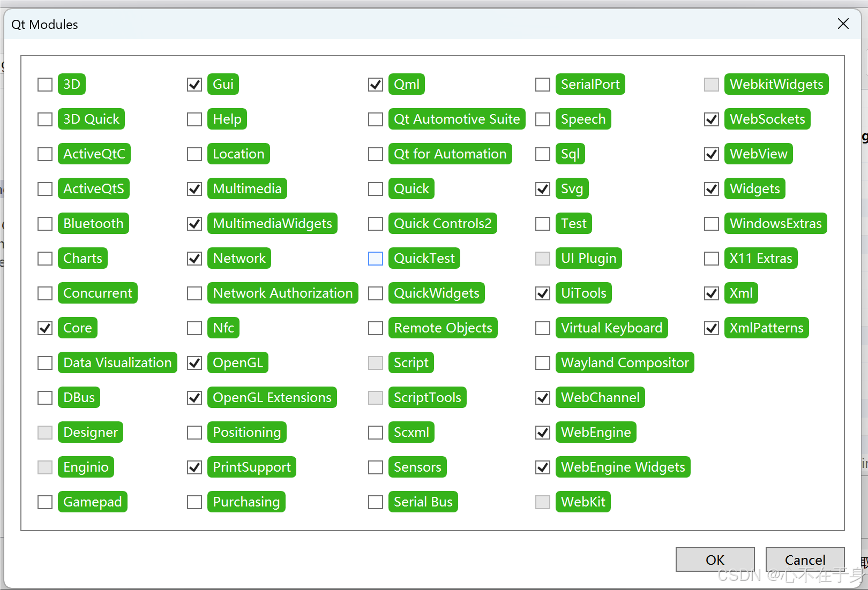Check the Positioning module
Image resolution: width=868 pixels, height=590 pixels.
(194, 433)
